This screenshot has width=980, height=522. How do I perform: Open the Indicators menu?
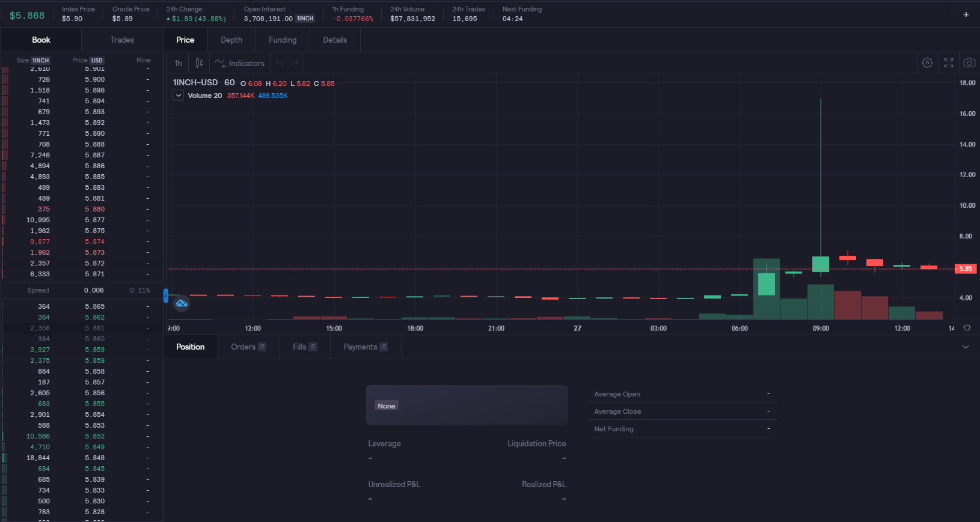(240, 63)
